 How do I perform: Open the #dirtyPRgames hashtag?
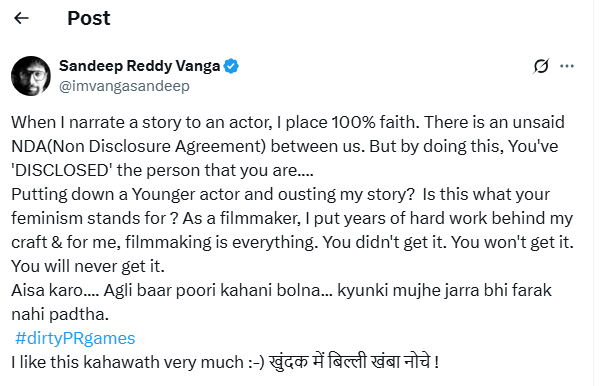pos(75,338)
